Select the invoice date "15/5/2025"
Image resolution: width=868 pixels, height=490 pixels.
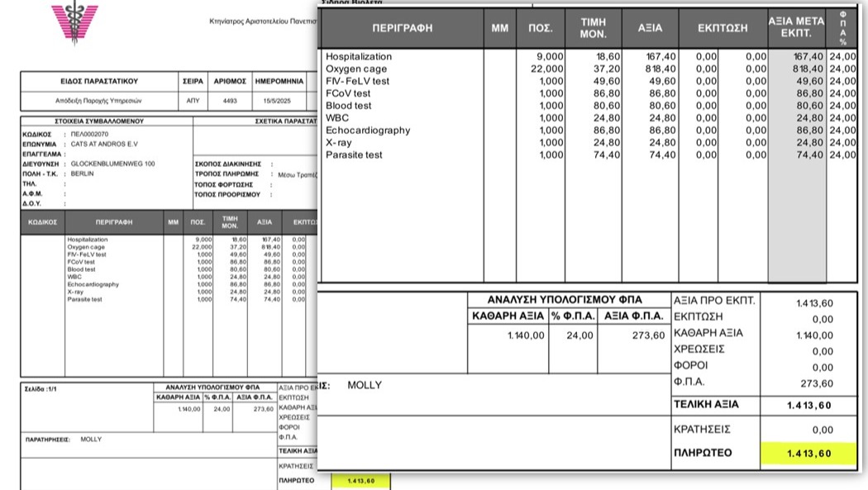click(277, 101)
